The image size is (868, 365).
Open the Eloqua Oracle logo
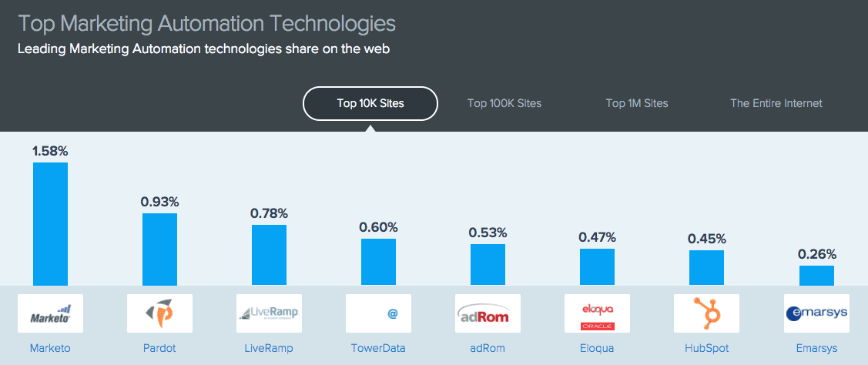tap(597, 313)
